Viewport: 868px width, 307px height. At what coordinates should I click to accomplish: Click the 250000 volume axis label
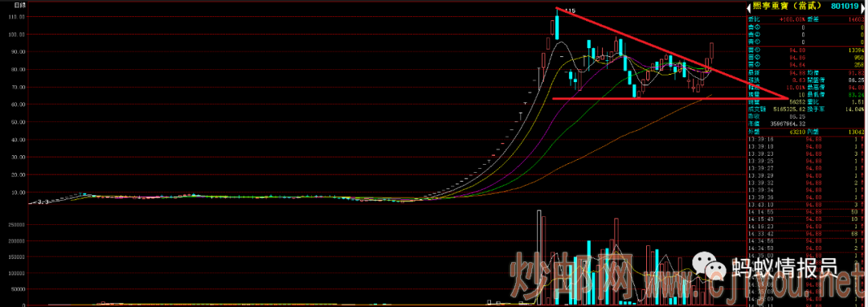click(x=17, y=225)
